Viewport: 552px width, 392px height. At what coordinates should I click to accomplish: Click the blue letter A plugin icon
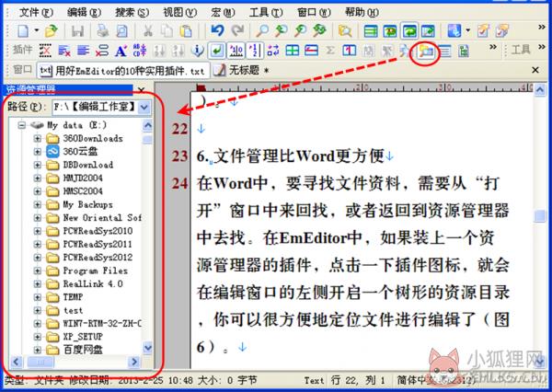pos(121,51)
